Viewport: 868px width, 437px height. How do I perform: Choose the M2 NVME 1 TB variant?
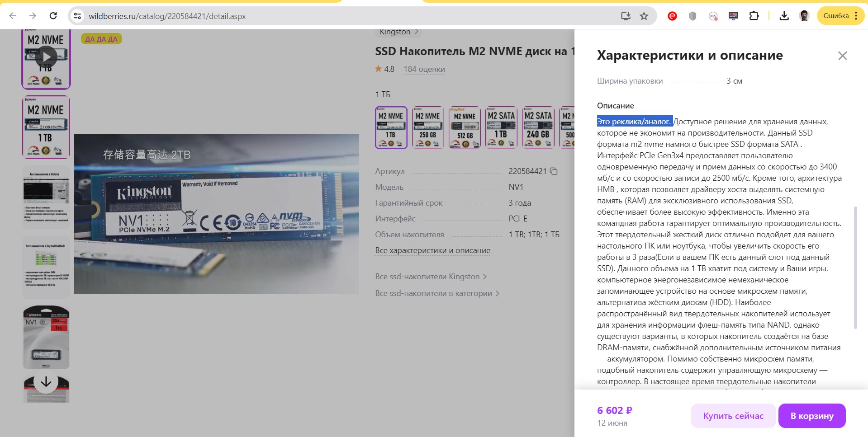coord(391,127)
